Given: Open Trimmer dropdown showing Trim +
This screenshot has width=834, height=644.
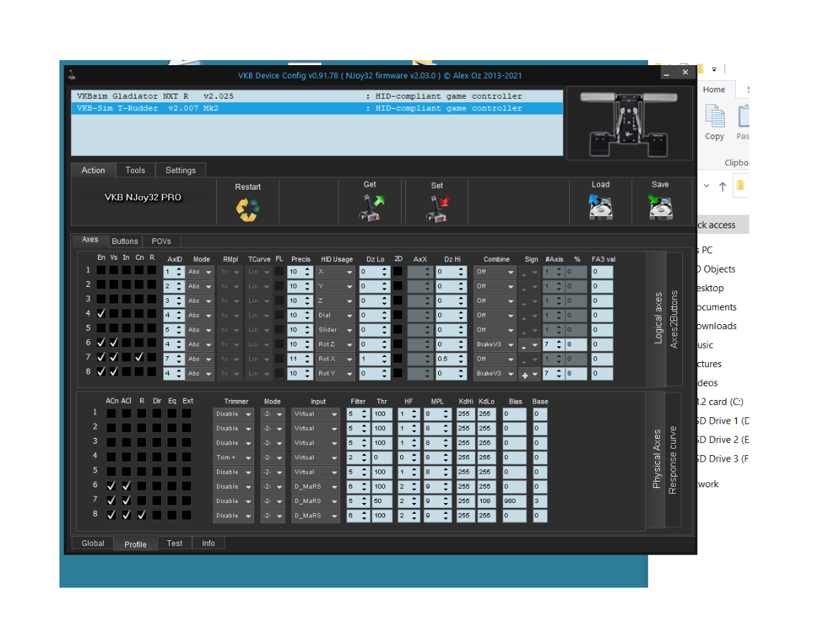Looking at the screenshot, I should click(x=233, y=457).
